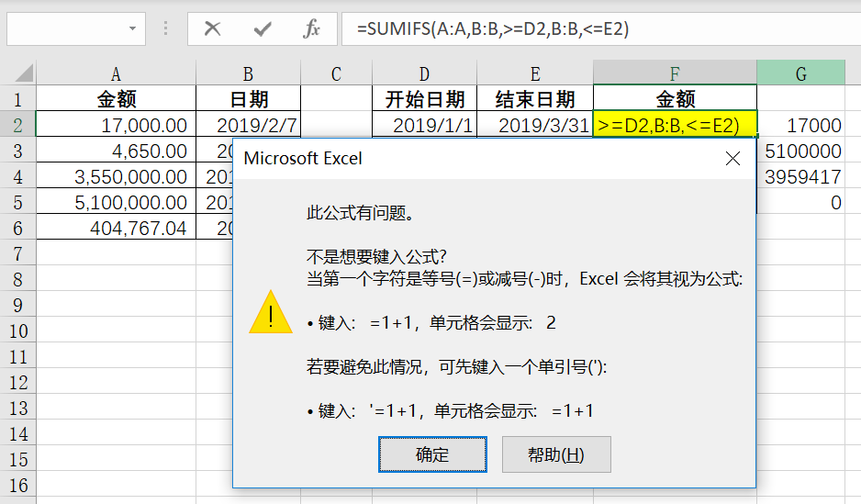
Task: Click the yellow warning triangle icon
Action: click(271, 312)
